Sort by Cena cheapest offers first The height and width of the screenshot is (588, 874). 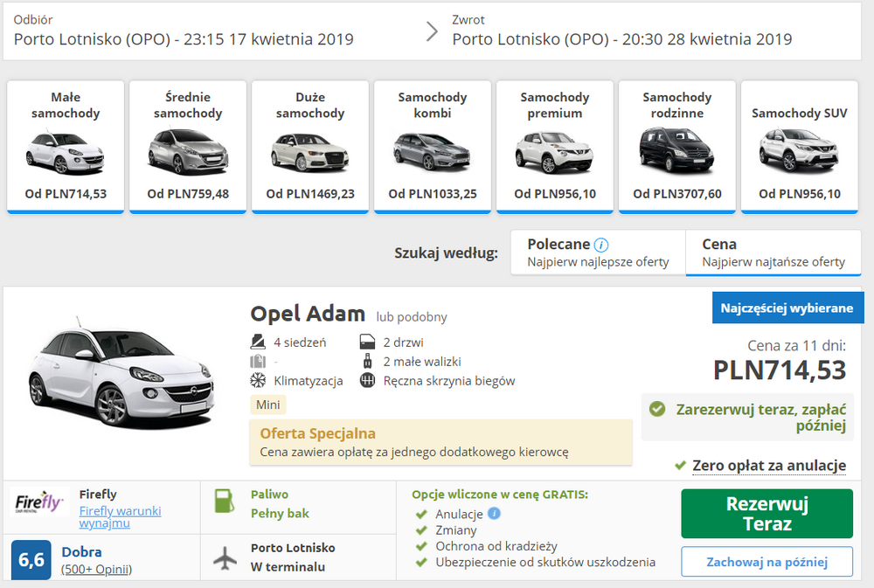coord(773,252)
